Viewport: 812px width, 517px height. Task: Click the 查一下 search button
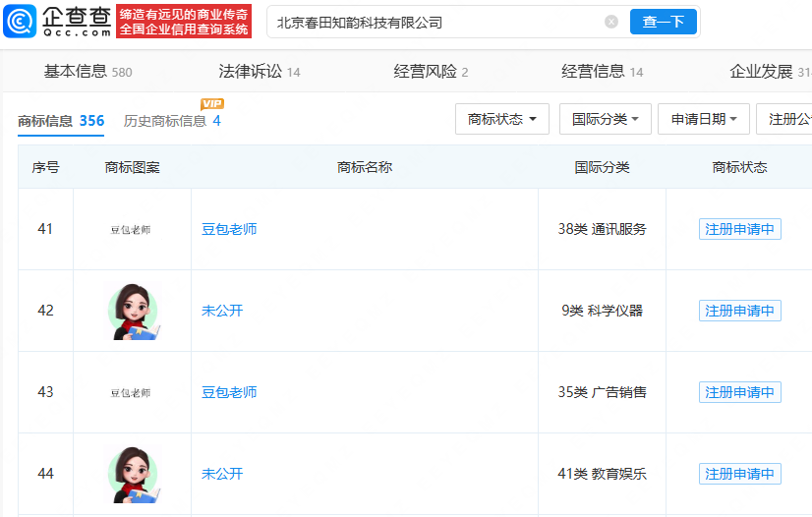[663, 22]
